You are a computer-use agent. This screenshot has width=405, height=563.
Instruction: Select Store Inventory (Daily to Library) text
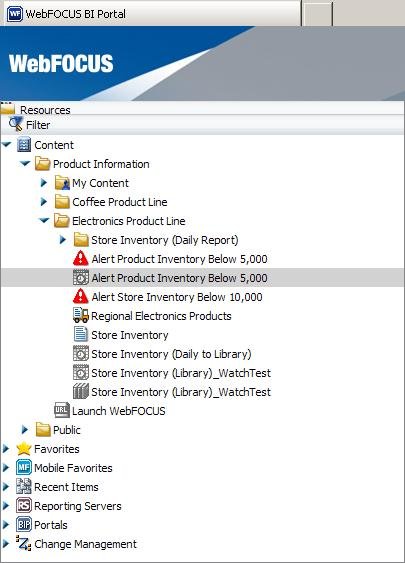tap(171, 354)
